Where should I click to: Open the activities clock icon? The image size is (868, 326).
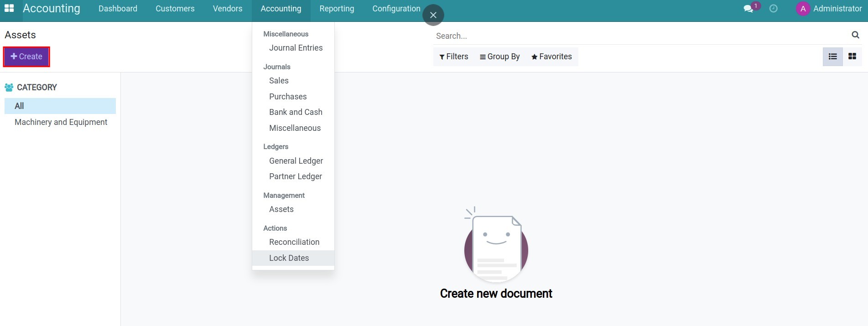(774, 9)
